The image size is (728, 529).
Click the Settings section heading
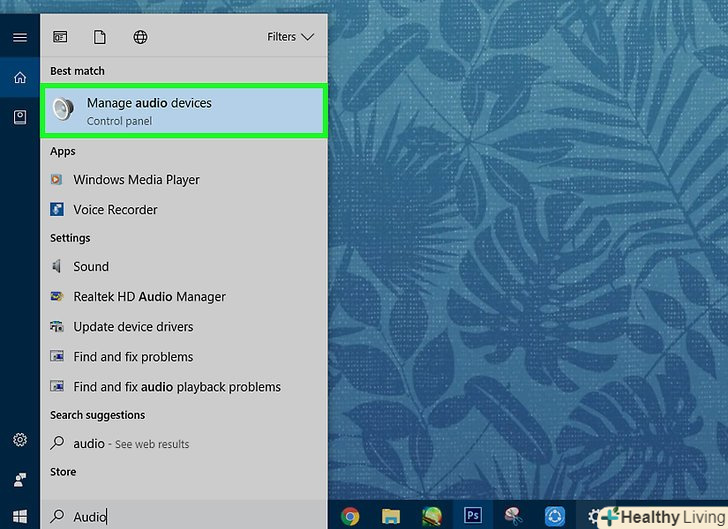pyautogui.click(x=70, y=238)
